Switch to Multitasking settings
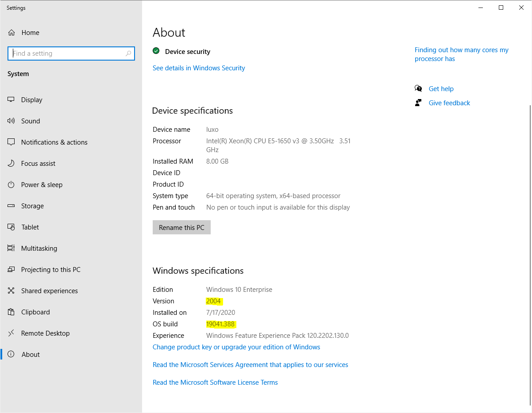 39,249
